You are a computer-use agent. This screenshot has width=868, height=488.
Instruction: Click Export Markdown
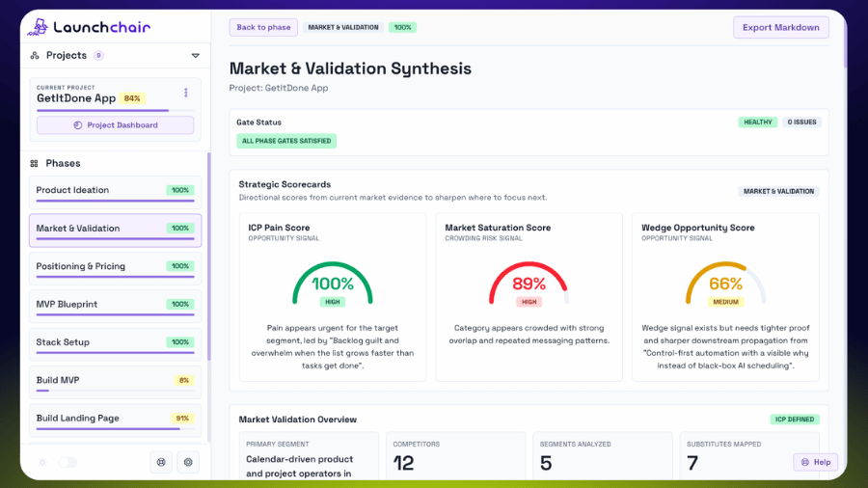coord(781,27)
